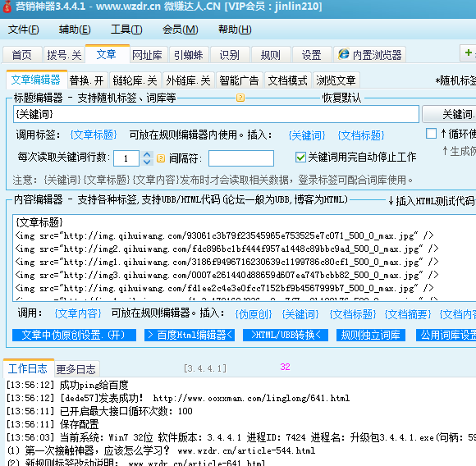Screen dimensions: 476x466
Task: Open the 替换.开 sub-tab
Action: tap(87, 80)
